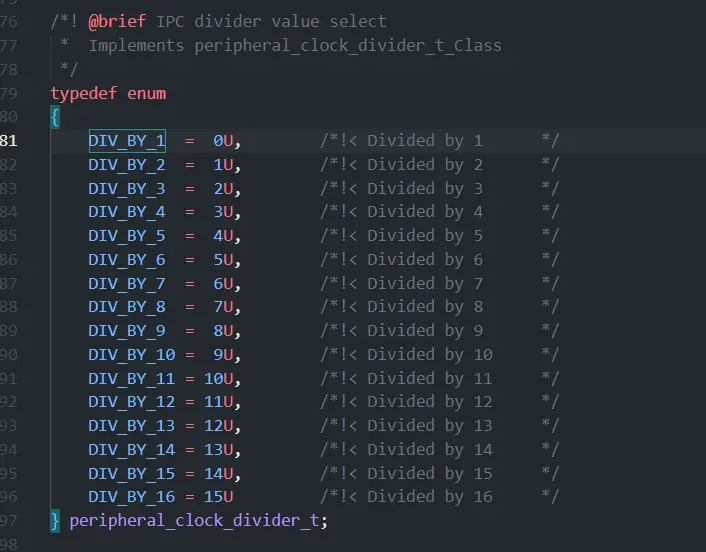706x552 pixels.
Task: Place cursor on DIV_BY_16 enumerator
Action: (x=131, y=497)
